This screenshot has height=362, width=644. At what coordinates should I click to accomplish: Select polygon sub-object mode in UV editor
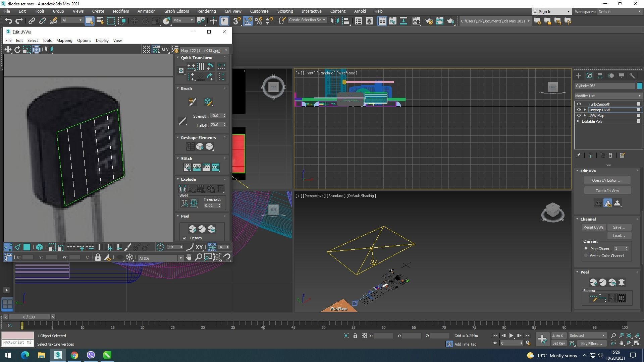pyautogui.click(x=27, y=247)
